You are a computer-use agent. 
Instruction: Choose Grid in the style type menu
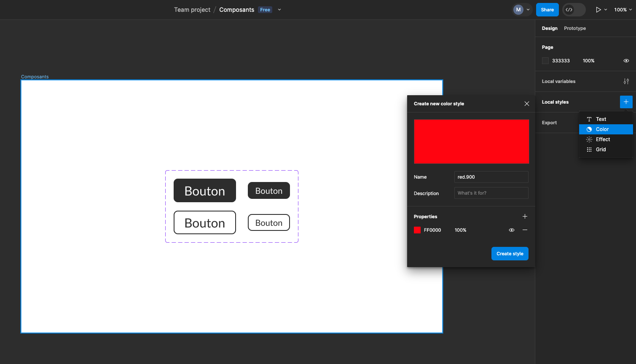601,150
